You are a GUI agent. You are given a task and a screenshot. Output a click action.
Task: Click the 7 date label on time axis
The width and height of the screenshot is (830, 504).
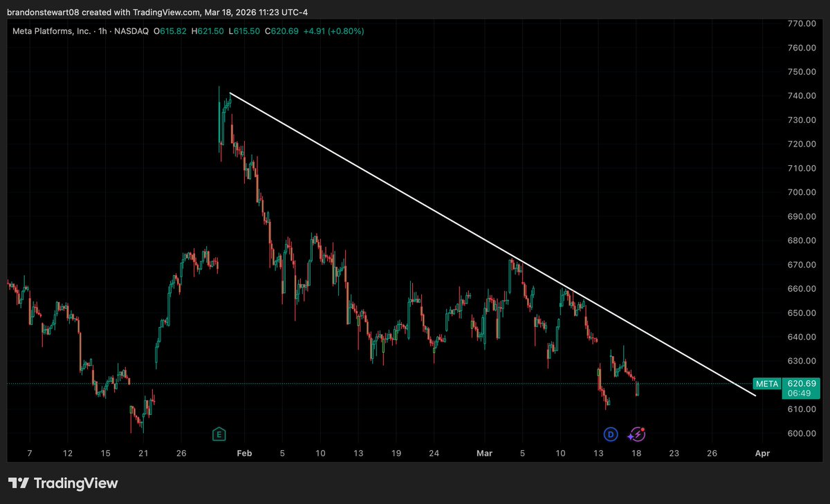[x=29, y=454]
